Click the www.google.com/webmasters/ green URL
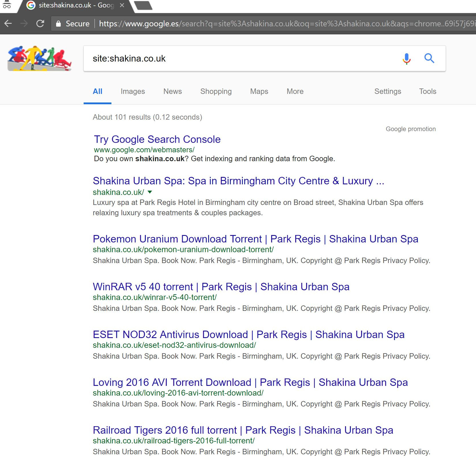Viewport: 476px width, 462px height. coord(144,150)
